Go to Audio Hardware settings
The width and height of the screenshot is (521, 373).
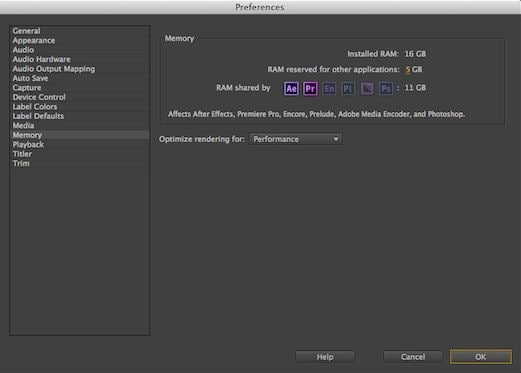click(x=79, y=59)
